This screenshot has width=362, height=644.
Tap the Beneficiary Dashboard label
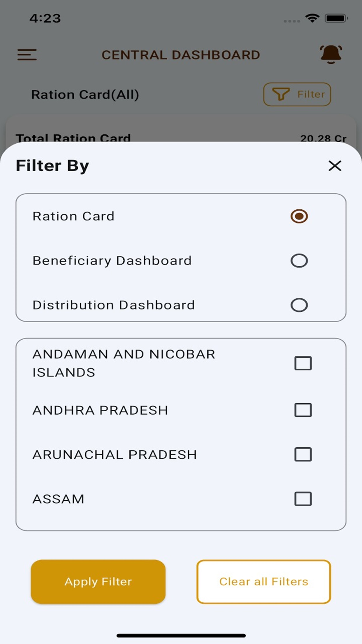click(x=112, y=260)
